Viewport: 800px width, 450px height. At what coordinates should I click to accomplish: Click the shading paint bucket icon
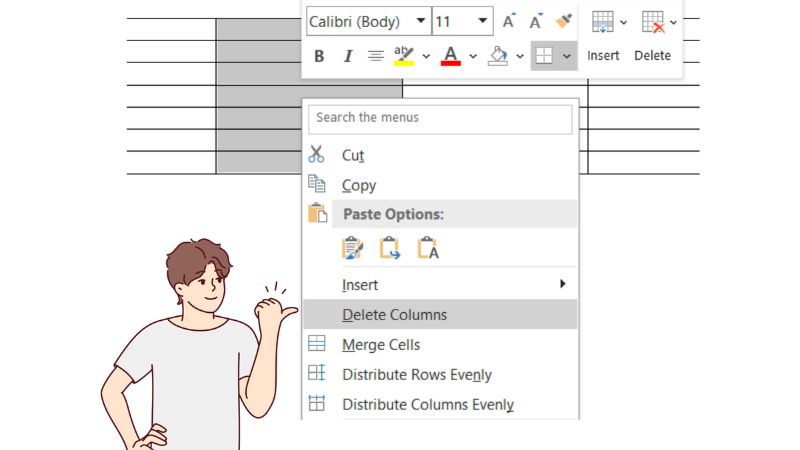pyautogui.click(x=498, y=56)
